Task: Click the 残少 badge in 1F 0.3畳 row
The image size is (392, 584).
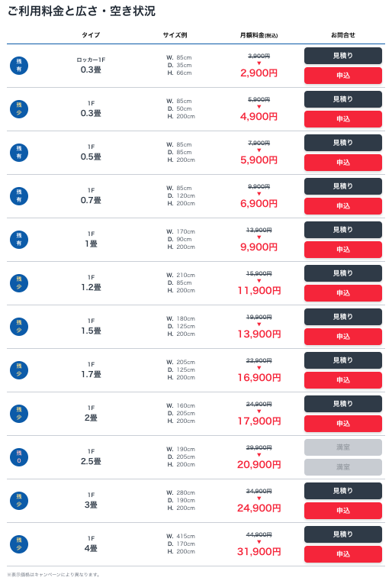Action: point(19,109)
